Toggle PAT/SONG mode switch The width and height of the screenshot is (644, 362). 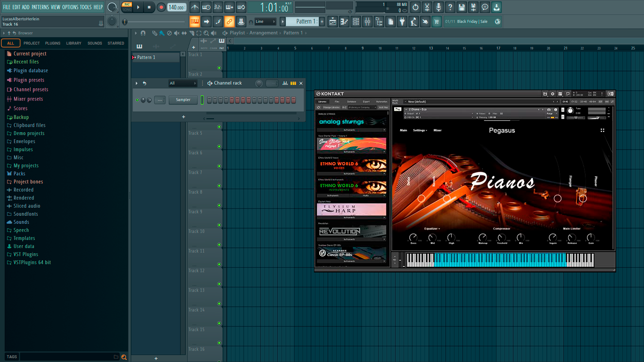click(127, 7)
